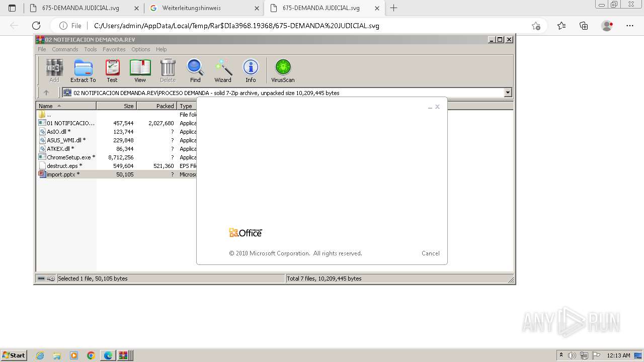Open the Tools menu
The width and height of the screenshot is (644, 362).
click(x=91, y=49)
